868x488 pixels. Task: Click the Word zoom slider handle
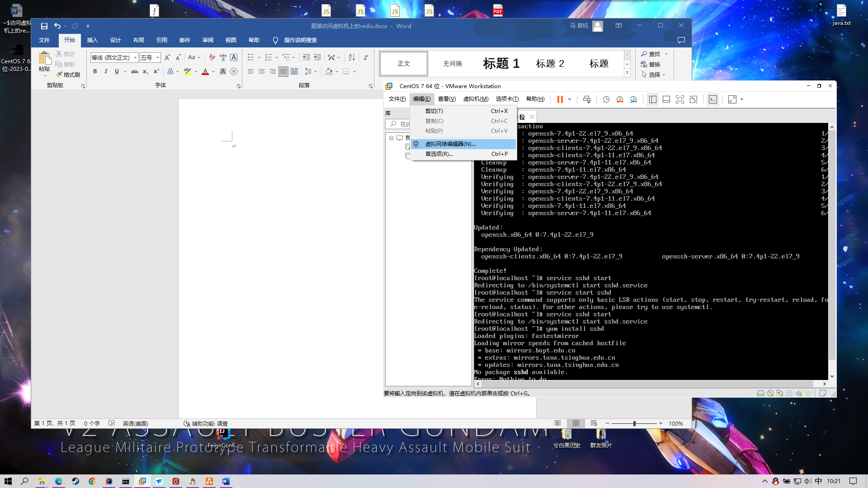click(634, 423)
